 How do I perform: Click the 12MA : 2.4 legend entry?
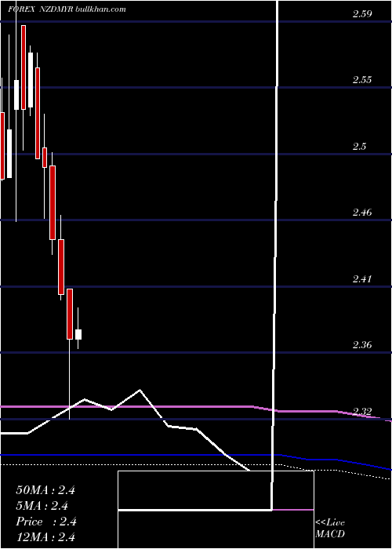(45, 536)
